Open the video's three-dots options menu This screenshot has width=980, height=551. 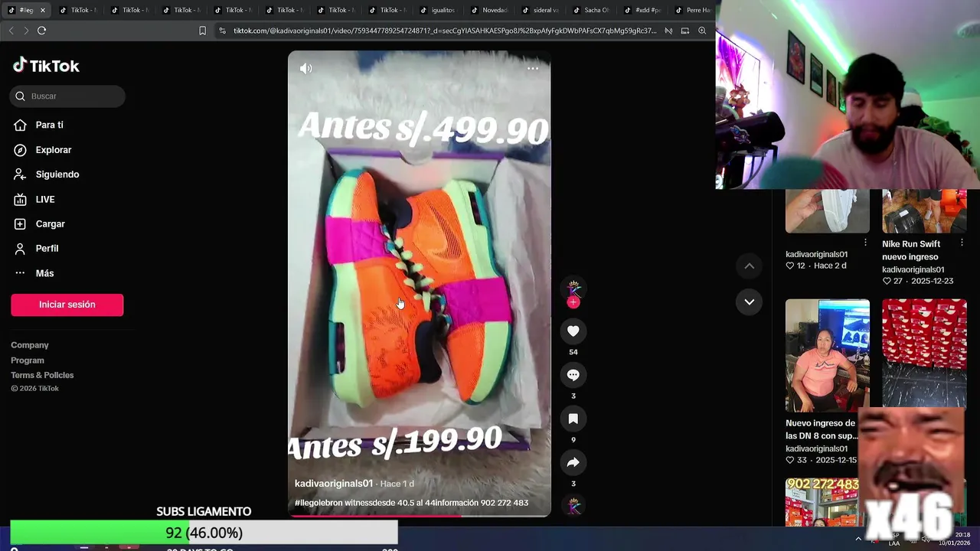pyautogui.click(x=533, y=68)
